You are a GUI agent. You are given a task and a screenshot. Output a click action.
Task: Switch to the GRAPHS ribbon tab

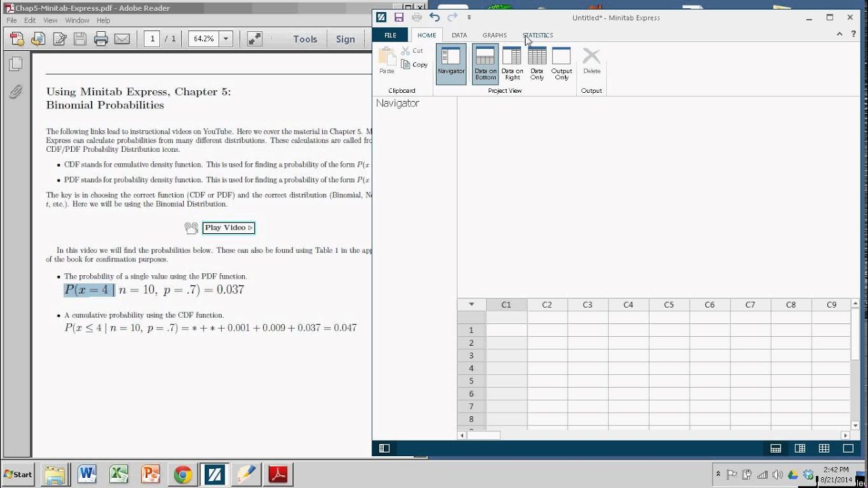[494, 35]
